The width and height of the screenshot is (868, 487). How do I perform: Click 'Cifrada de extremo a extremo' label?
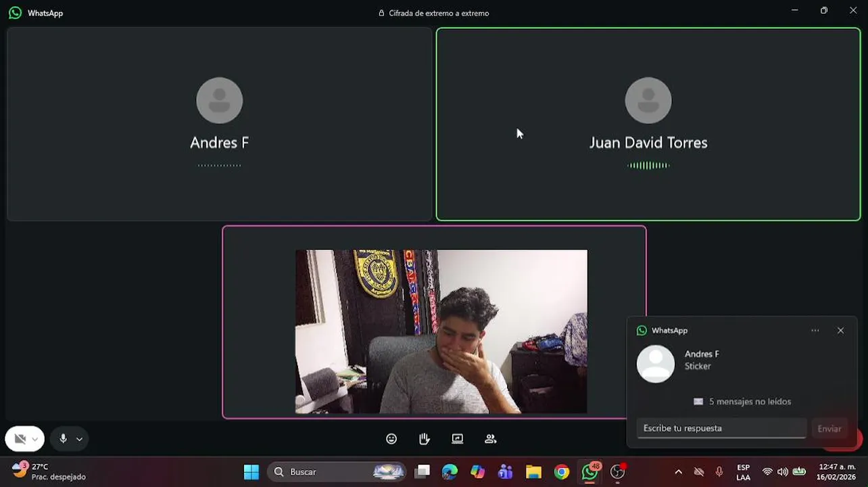439,13
